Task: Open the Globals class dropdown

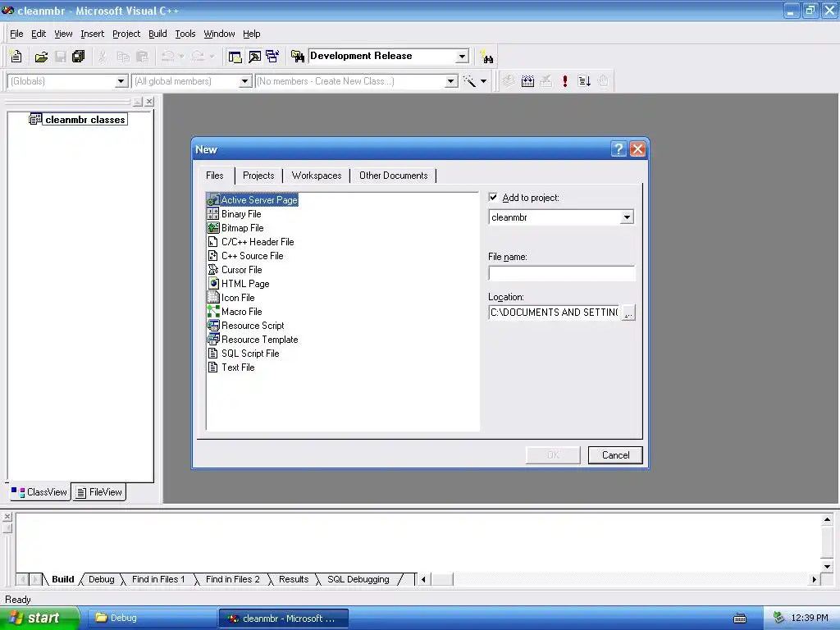Action: tap(121, 81)
